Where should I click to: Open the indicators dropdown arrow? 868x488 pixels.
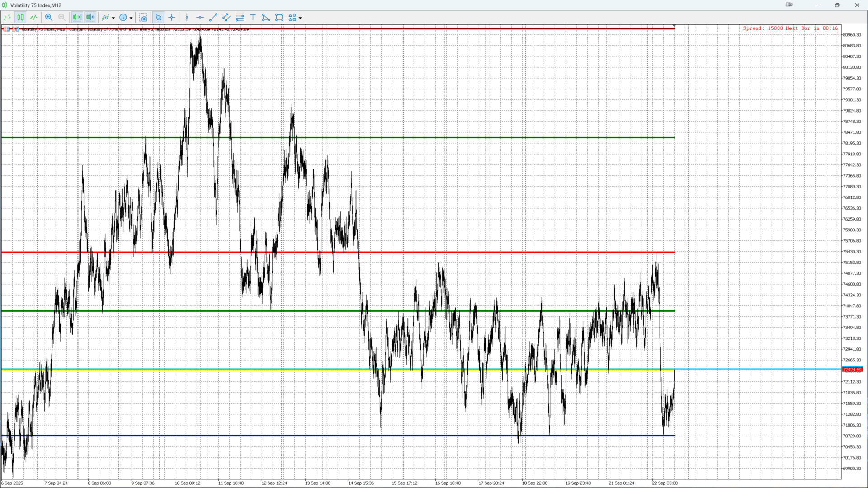[x=113, y=18]
